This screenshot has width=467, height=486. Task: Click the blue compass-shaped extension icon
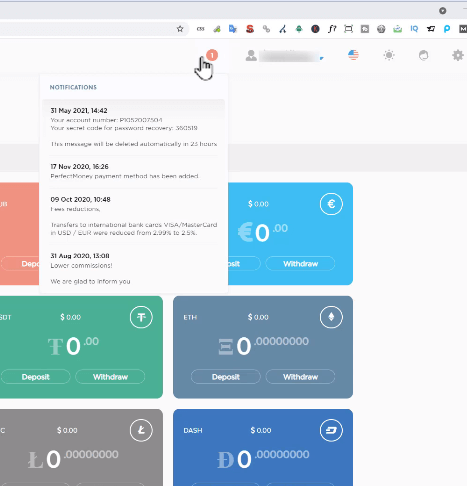click(283, 29)
